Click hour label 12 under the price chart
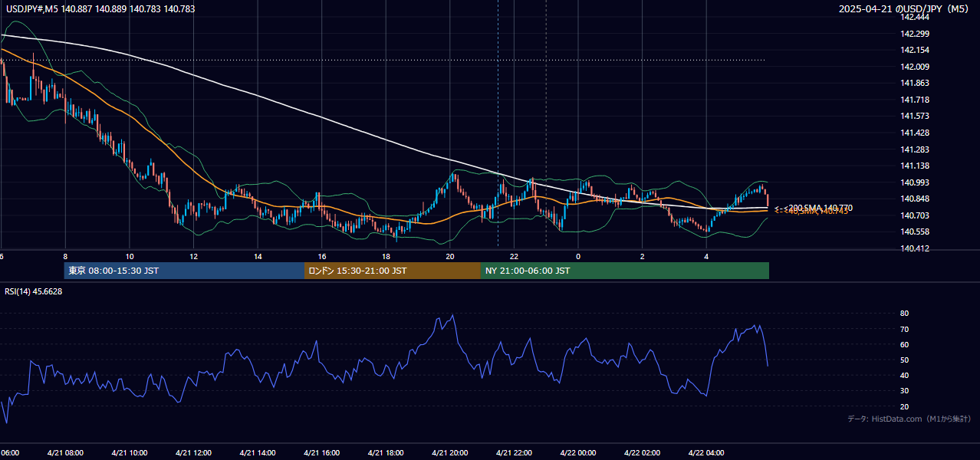This screenshot has height=460, width=980. [193, 256]
